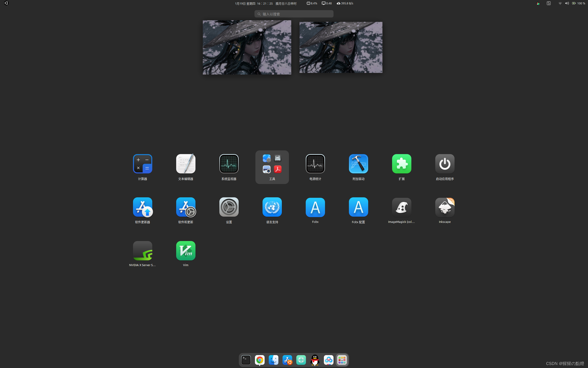Open Vim editor
Viewport: 588px width, 368px height.
(186, 254)
